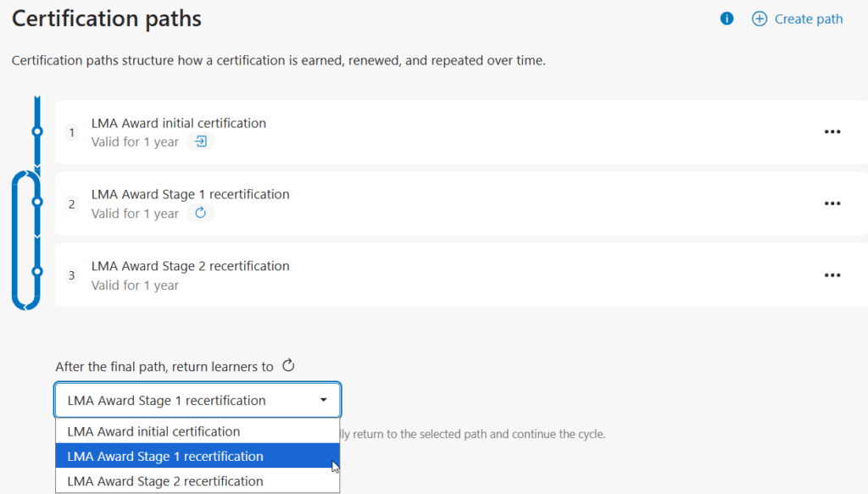Click the timeline node beside path 2
The image size is (868, 494).
click(36, 202)
